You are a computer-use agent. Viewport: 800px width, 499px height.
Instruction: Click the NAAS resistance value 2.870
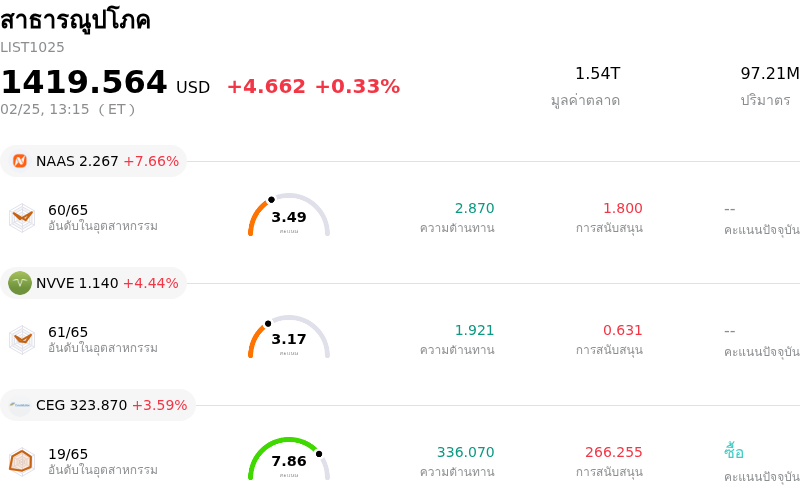[474, 208]
